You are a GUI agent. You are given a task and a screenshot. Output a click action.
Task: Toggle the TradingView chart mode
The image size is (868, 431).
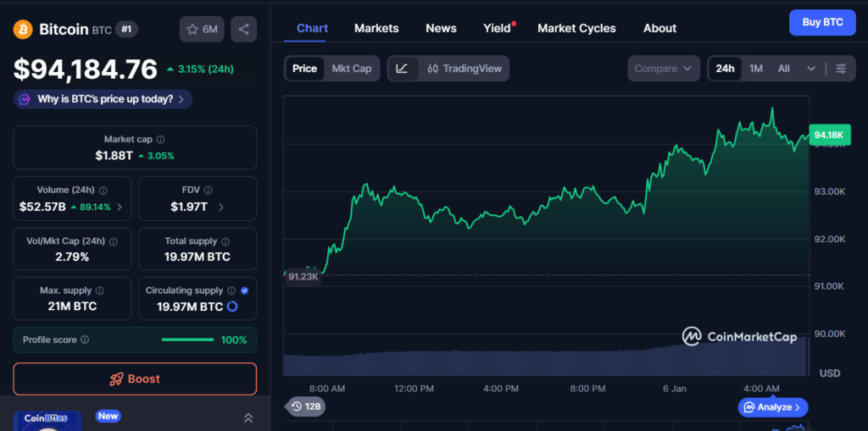point(465,69)
